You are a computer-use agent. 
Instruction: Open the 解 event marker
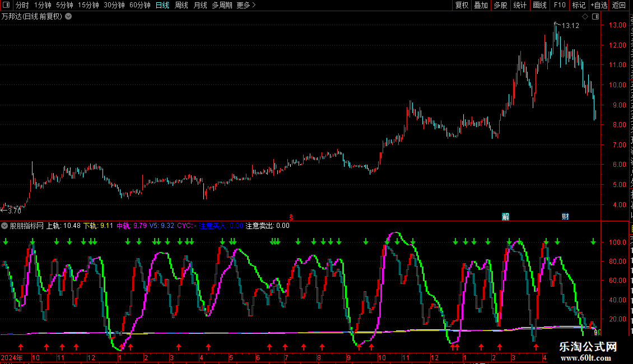tap(505, 217)
